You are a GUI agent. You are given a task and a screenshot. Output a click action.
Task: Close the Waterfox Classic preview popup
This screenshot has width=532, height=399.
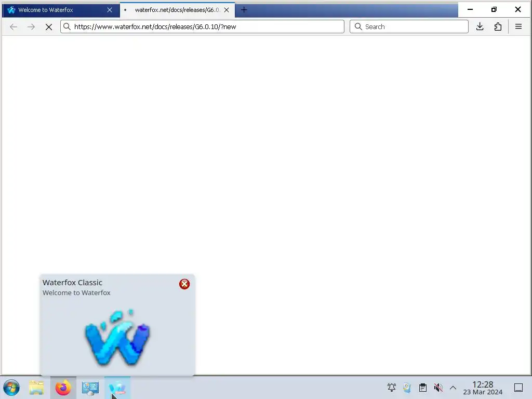[x=184, y=284]
